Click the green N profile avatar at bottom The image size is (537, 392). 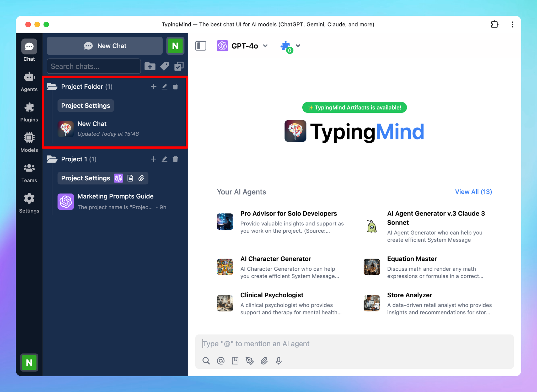tap(29, 363)
